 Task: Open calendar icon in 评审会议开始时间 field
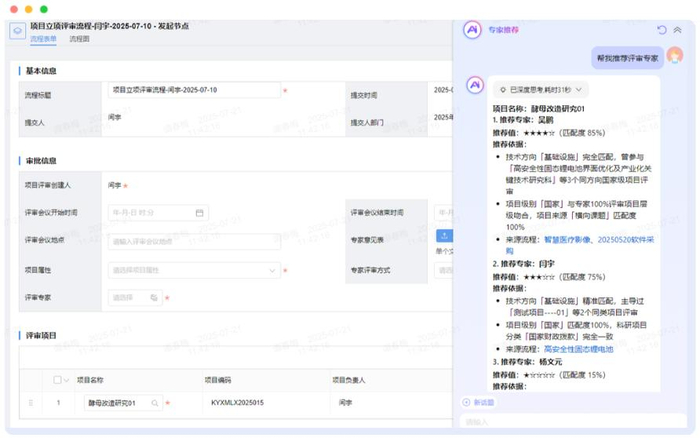[200, 213]
